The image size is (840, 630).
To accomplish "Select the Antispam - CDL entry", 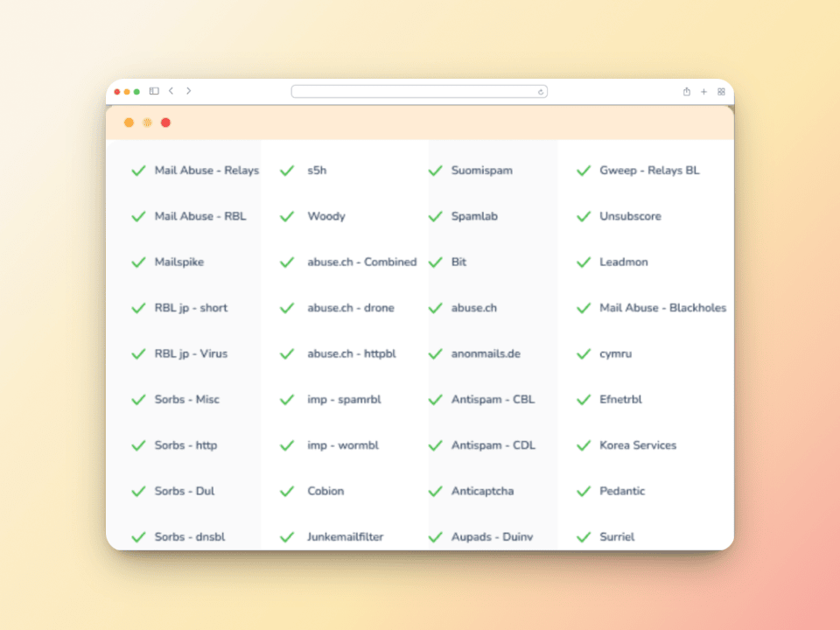I will pyautogui.click(x=493, y=445).
